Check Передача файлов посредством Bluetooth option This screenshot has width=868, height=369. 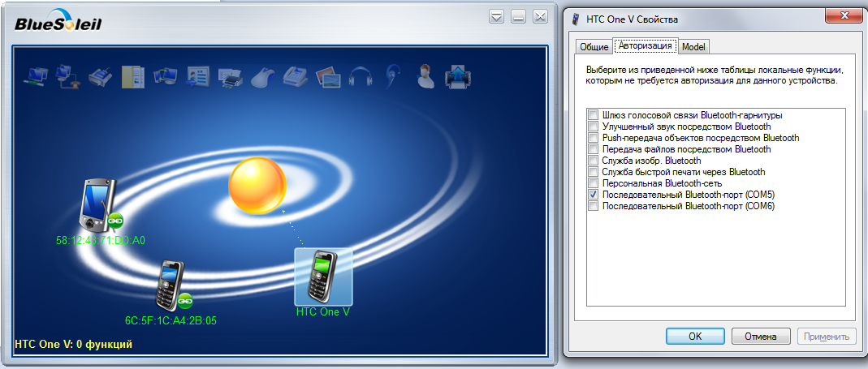[593, 149]
